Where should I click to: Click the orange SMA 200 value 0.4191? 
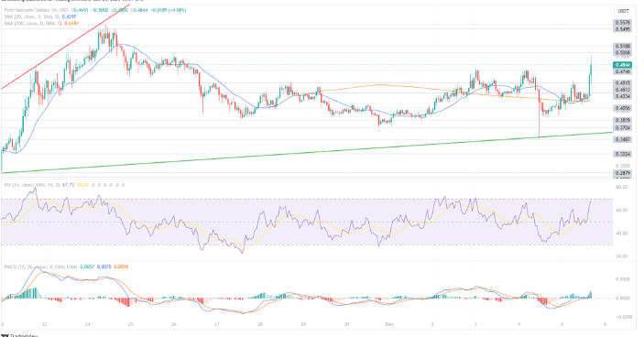[71, 24]
